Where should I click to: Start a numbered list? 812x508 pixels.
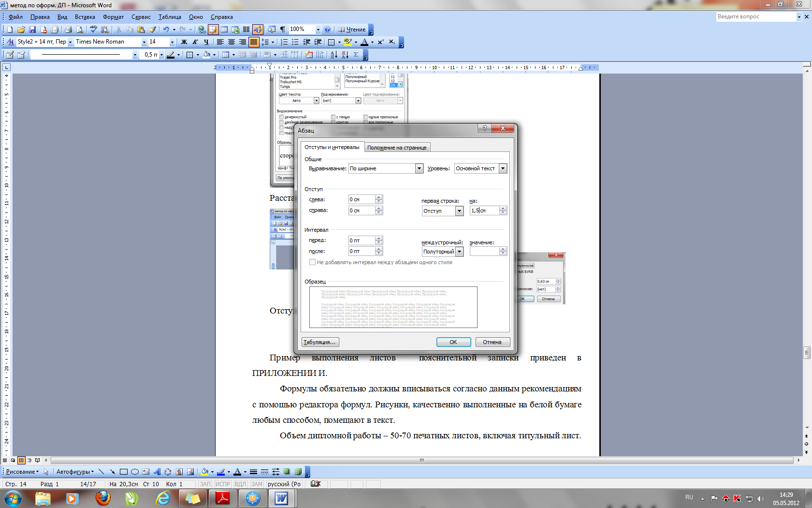point(284,42)
